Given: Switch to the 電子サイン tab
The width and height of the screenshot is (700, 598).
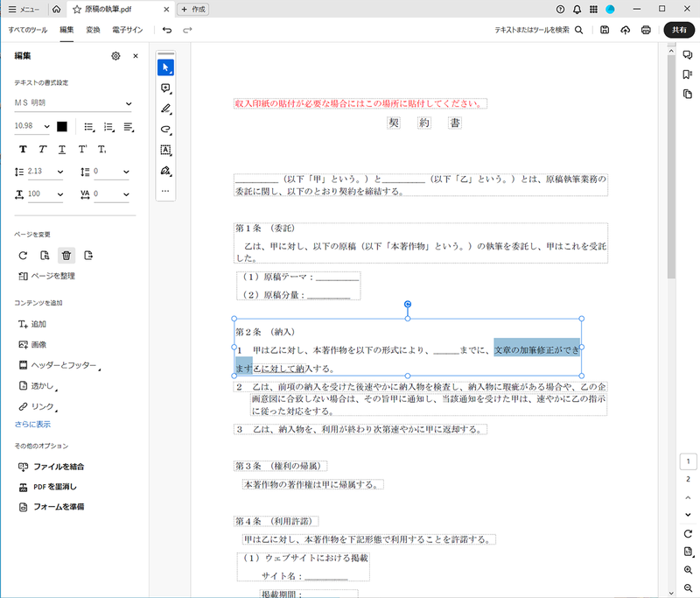Looking at the screenshot, I should (127, 30).
